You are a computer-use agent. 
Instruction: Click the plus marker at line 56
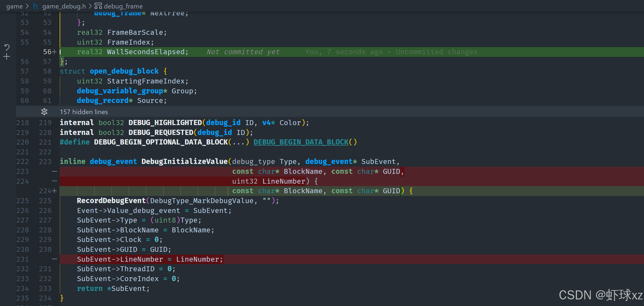54,52
